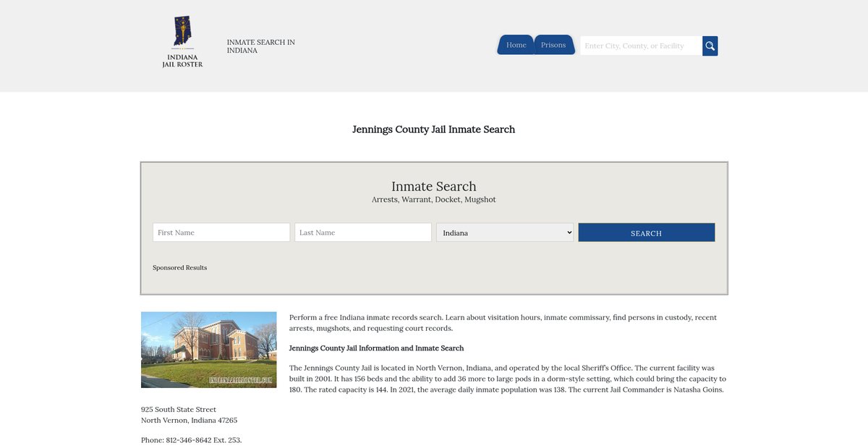Click the magnifying glass search icon
This screenshot has height=448, width=868.
(710, 46)
